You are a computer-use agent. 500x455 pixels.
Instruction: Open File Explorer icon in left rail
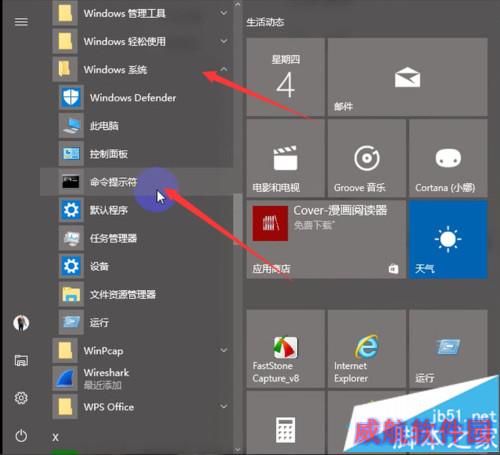pyautogui.click(x=21, y=361)
